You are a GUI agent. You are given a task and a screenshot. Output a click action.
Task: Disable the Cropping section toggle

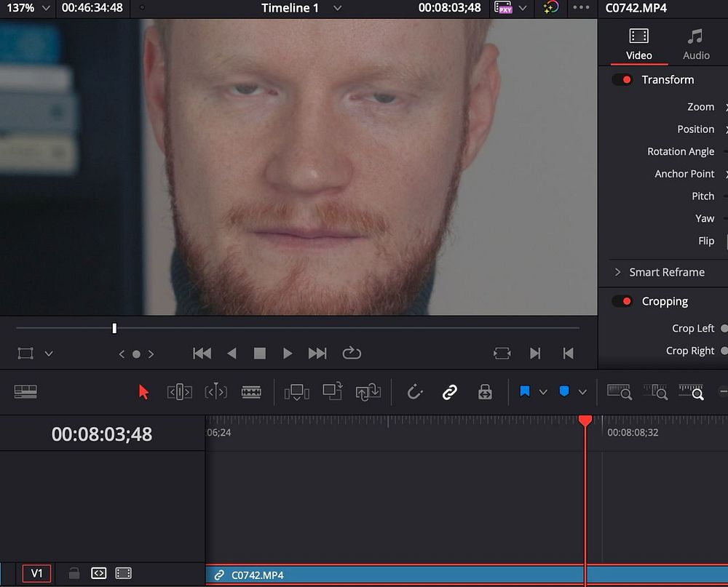point(622,302)
